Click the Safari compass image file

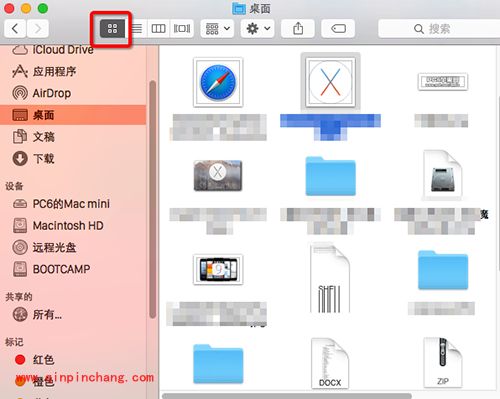click(x=218, y=83)
